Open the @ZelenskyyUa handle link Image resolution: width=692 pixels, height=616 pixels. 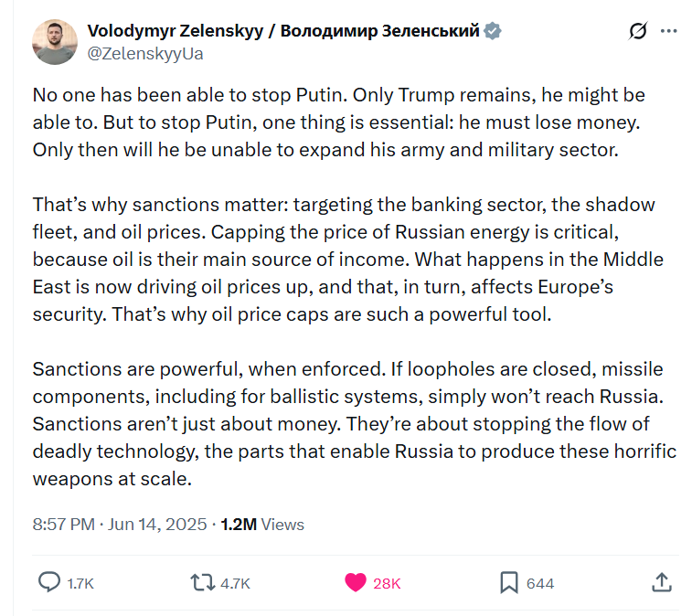tap(145, 54)
